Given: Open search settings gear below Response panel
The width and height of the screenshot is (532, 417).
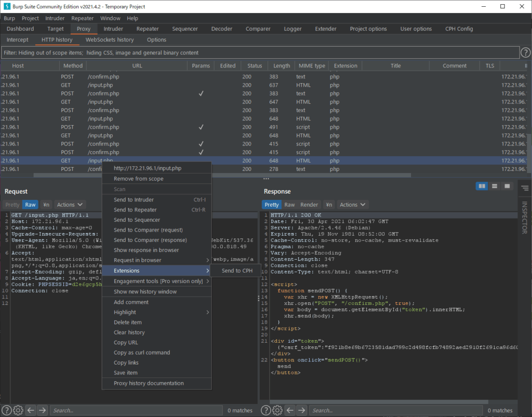Looking at the screenshot, I should 277,410.
